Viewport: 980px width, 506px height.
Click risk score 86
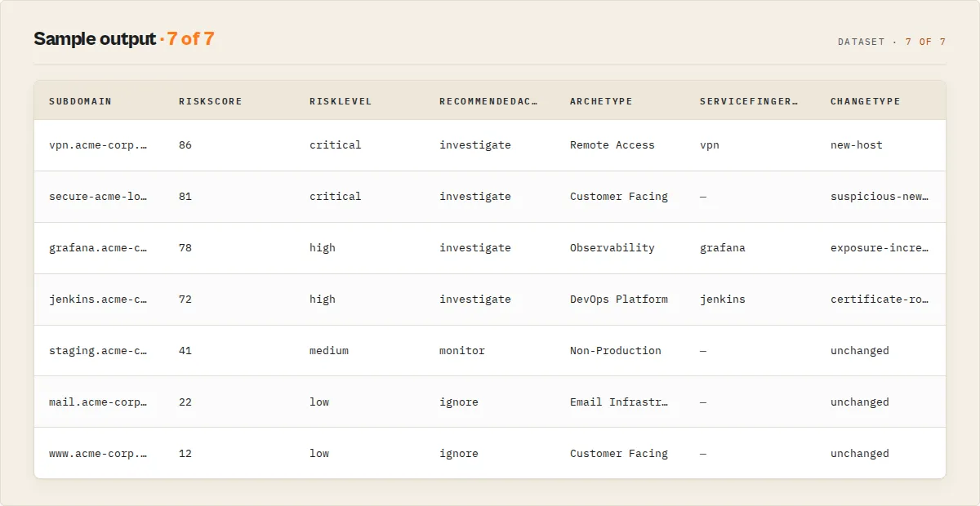[185, 145]
